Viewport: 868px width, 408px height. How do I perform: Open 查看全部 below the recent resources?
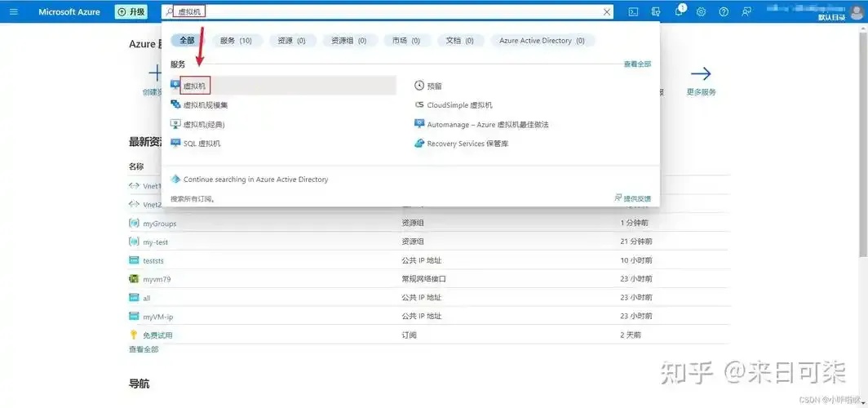click(144, 349)
